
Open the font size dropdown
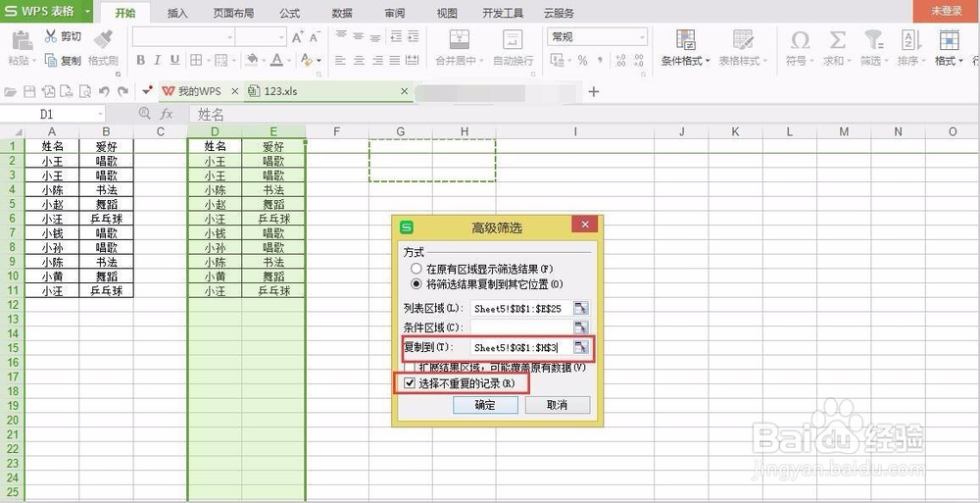(281, 37)
